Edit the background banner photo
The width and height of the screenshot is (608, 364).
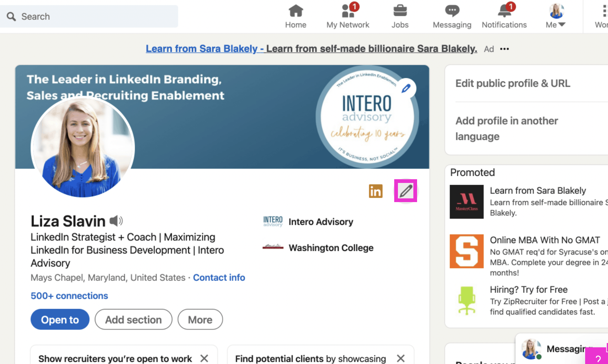406,89
